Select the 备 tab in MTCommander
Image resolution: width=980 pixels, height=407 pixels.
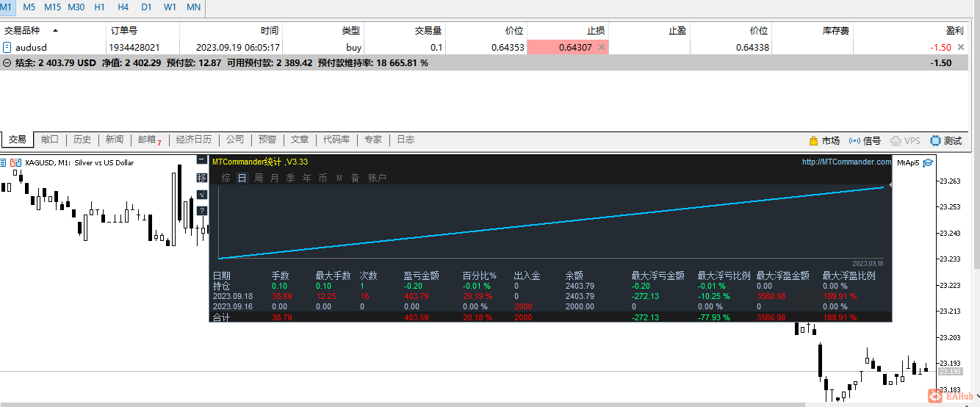point(355,178)
